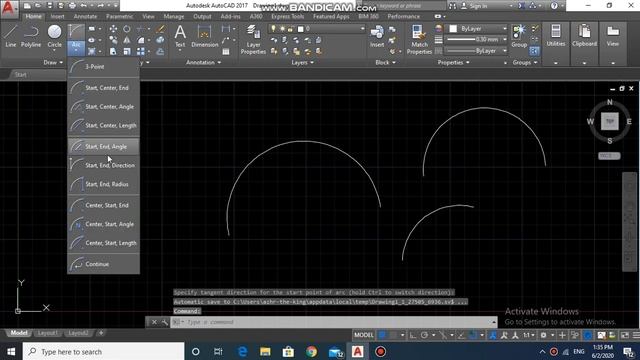640x360 pixels.
Task: Choose Center, Start, Length arc
Action: click(x=104, y=243)
